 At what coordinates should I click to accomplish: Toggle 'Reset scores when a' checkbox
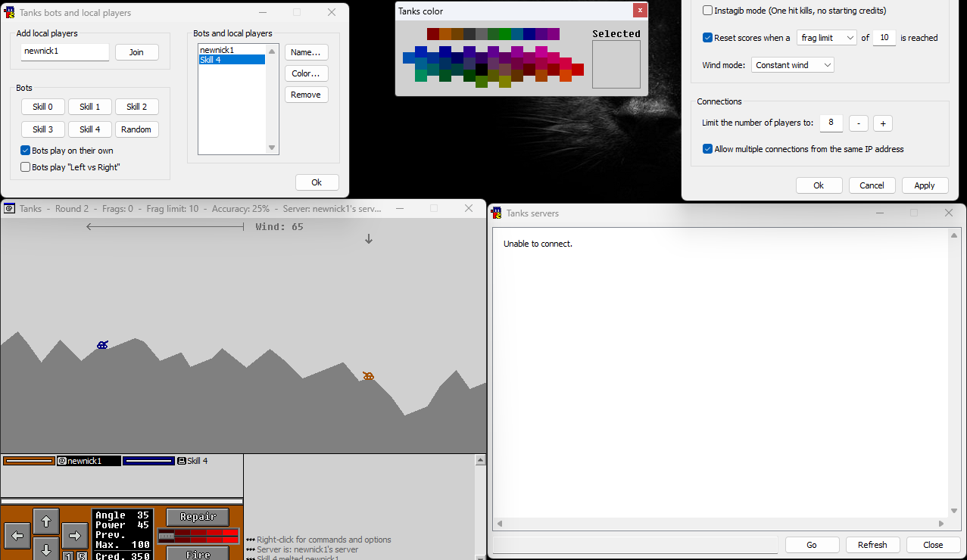click(707, 38)
